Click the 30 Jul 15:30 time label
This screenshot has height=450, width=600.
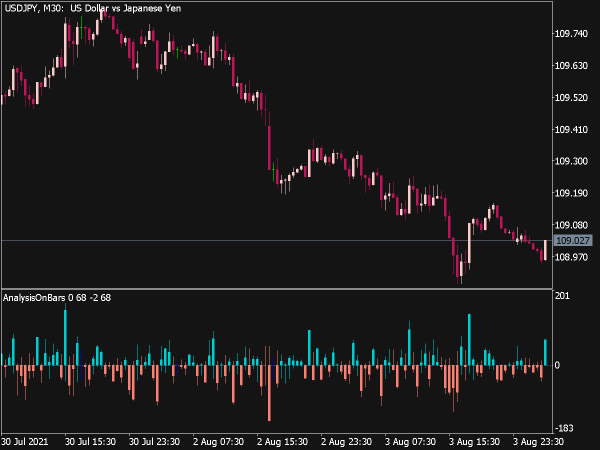(x=90, y=442)
